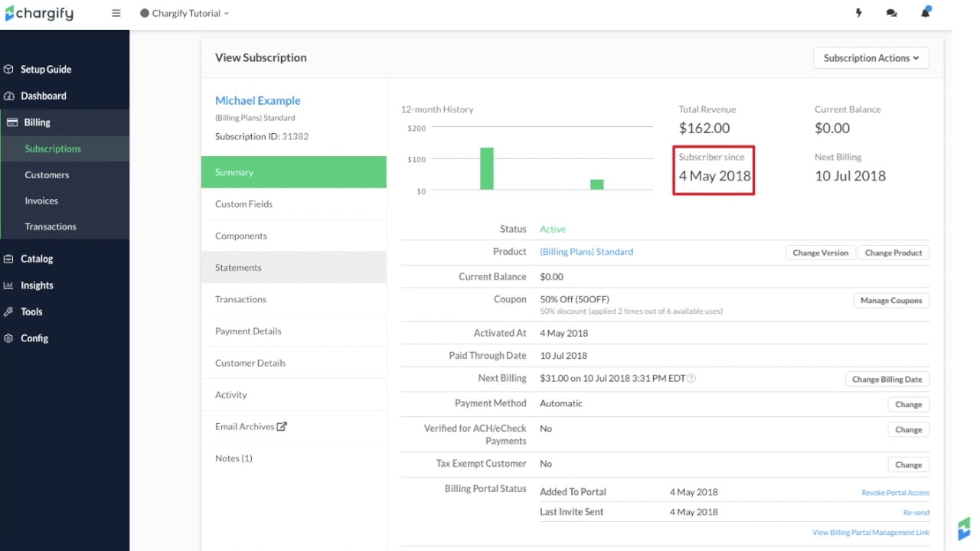Click the external link icon on Email Archives

(282, 426)
